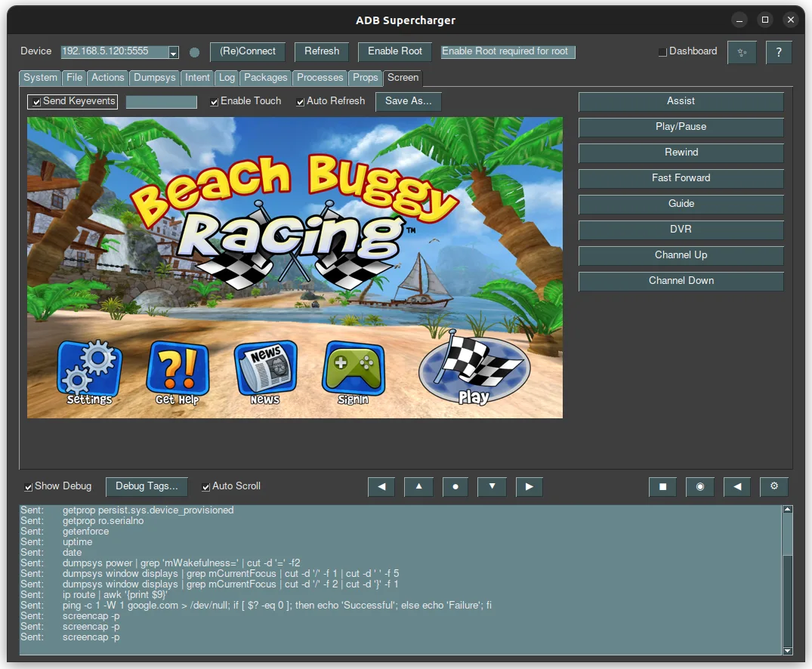Switch to the File tab
The height and width of the screenshot is (669, 812).
(x=74, y=78)
